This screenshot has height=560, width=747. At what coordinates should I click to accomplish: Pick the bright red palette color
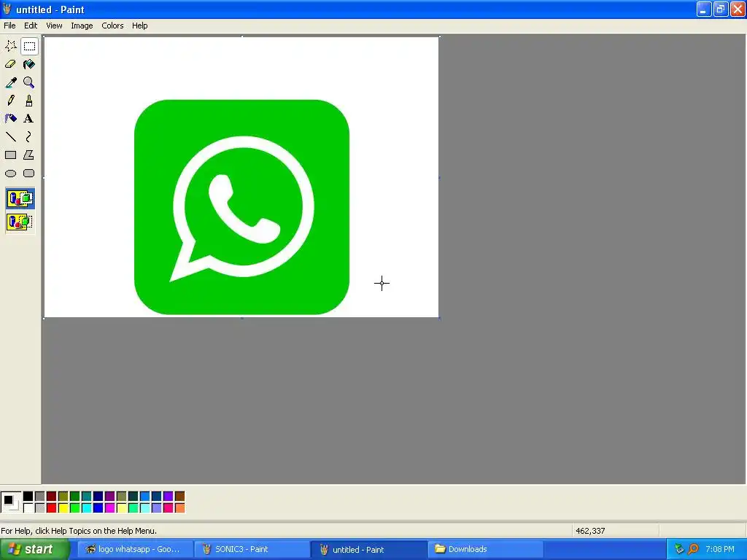tap(52, 508)
